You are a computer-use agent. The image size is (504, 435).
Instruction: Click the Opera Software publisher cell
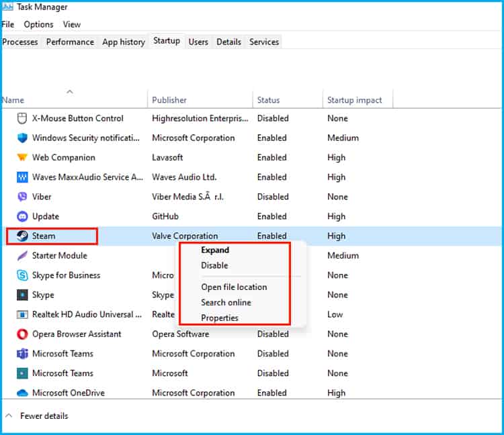pyautogui.click(x=180, y=334)
